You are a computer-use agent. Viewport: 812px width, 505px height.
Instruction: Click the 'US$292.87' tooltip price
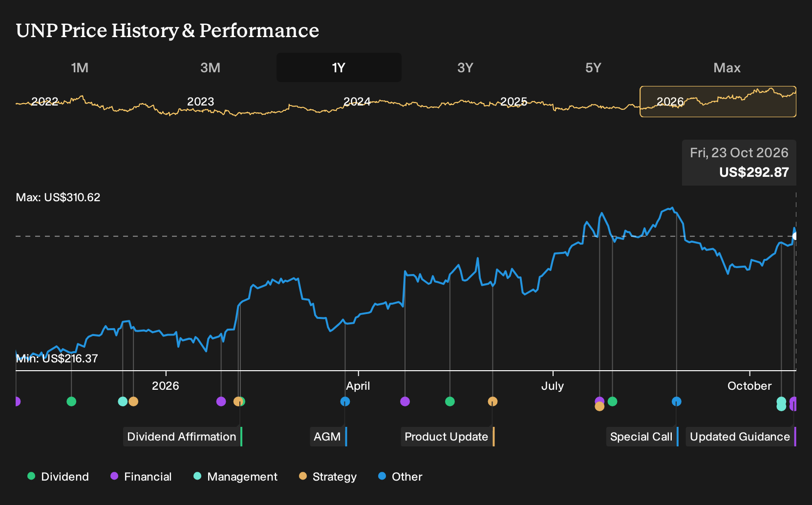click(x=754, y=172)
